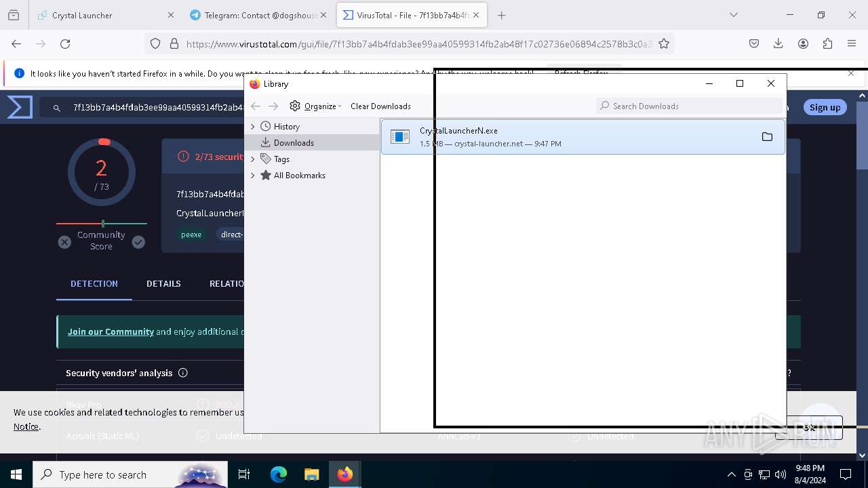Screen dimensions: 868x488
Task: Click Clear Downloads button
Action: pos(380,106)
